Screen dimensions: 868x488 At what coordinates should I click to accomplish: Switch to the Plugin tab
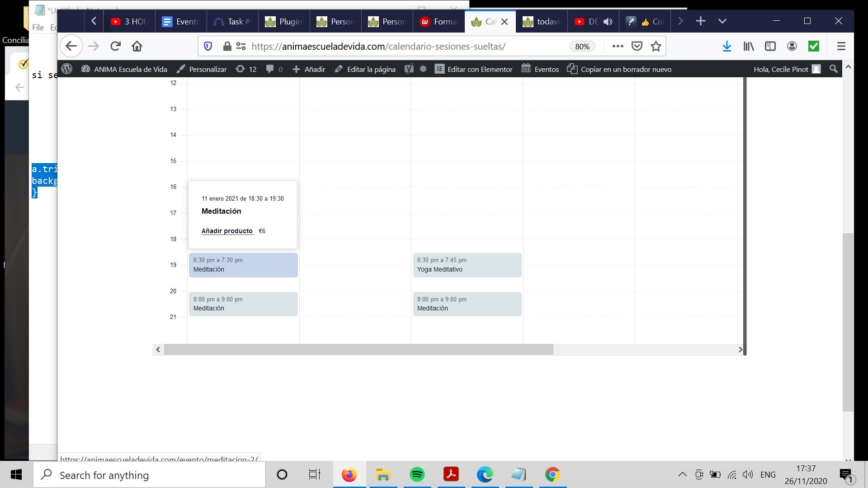pos(284,22)
